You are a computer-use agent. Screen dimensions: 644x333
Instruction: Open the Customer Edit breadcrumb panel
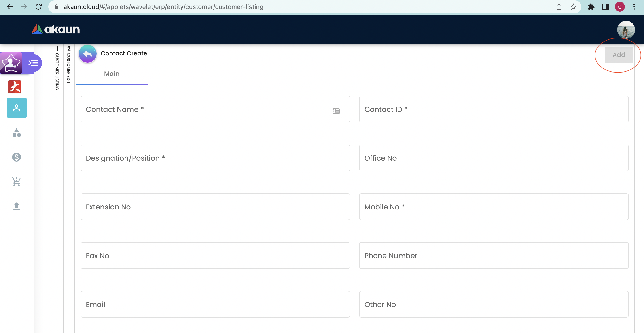[69, 65]
